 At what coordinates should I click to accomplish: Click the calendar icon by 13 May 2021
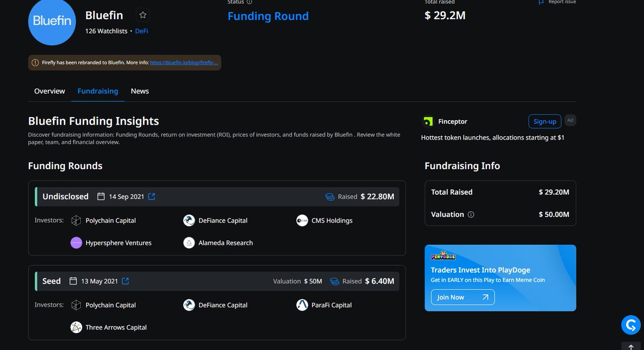pos(74,281)
